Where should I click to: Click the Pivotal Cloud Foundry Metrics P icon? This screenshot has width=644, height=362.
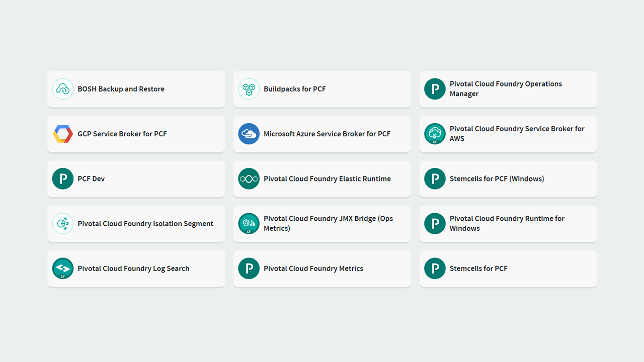[249, 268]
